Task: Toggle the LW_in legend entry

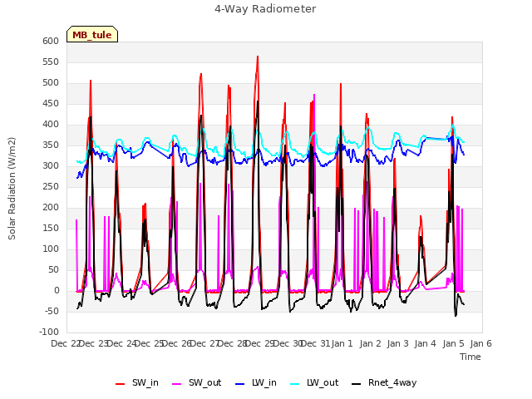Action: [x=256, y=382]
